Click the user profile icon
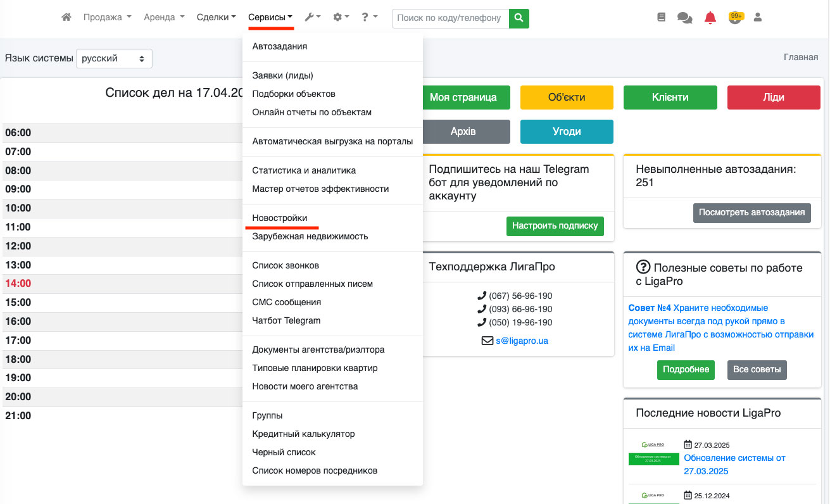Image resolution: width=830 pixels, height=504 pixels. [x=757, y=18]
